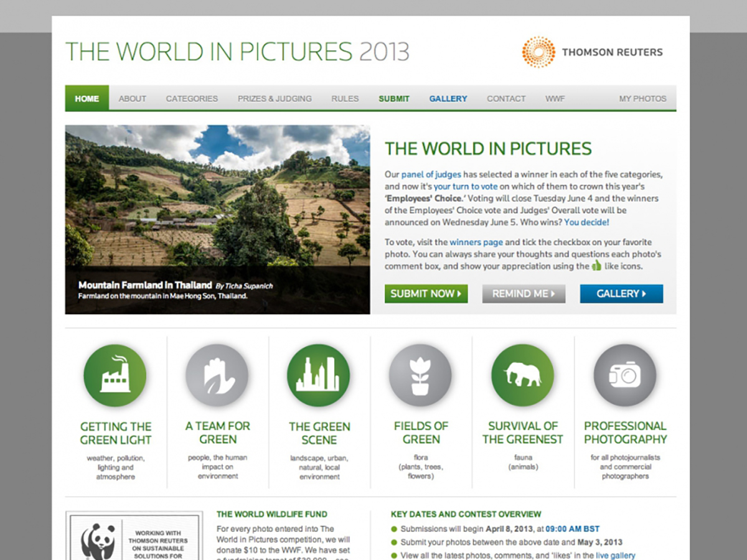
Task: Select the camera Professional Photography icon
Action: [x=624, y=375]
